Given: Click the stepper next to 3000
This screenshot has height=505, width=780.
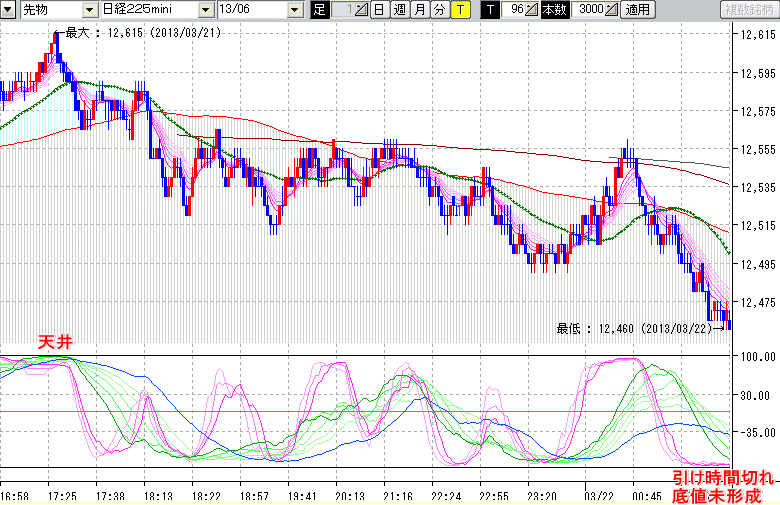Looking at the screenshot, I should [x=612, y=10].
